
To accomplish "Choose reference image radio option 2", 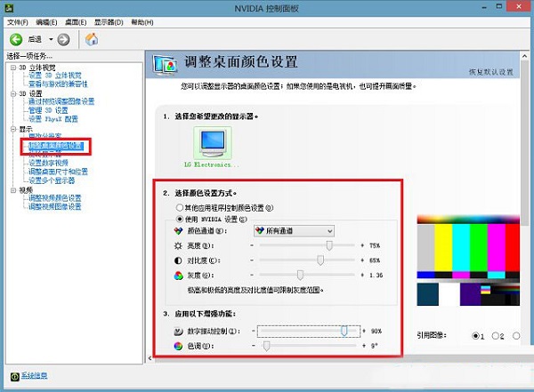I will click(x=496, y=336).
